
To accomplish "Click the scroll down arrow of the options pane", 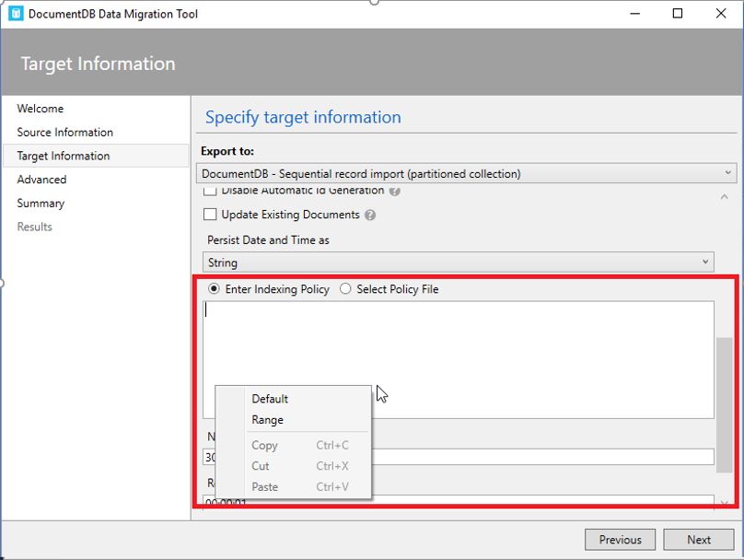I will coord(724,503).
